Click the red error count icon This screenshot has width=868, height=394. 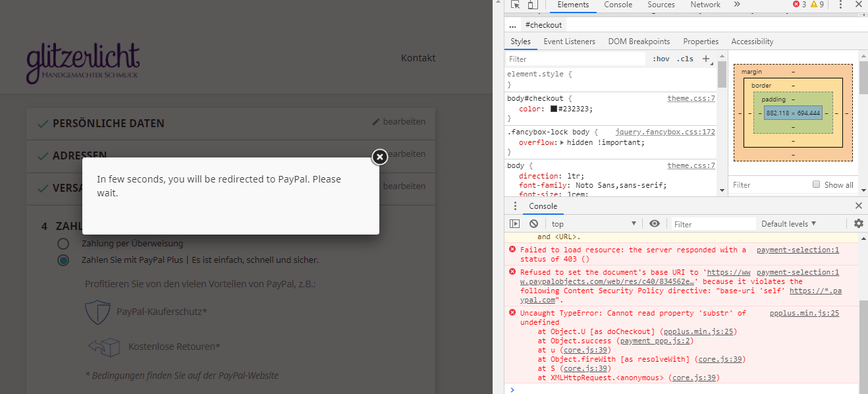point(796,5)
